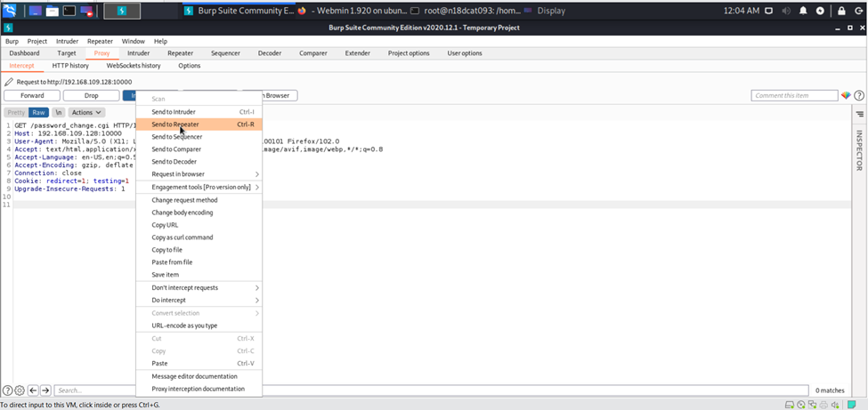
Task: Switch to the Comparer tab
Action: pos(312,53)
